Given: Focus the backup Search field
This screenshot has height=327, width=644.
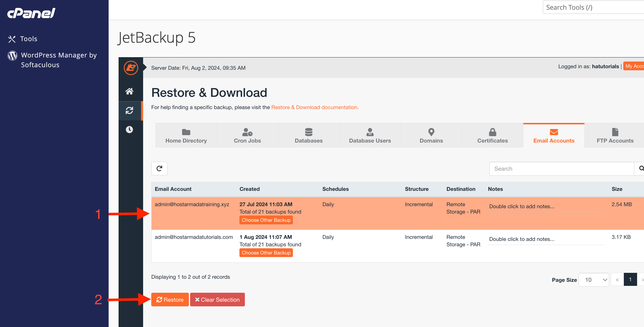Looking at the screenshot, I should point(562,169).
